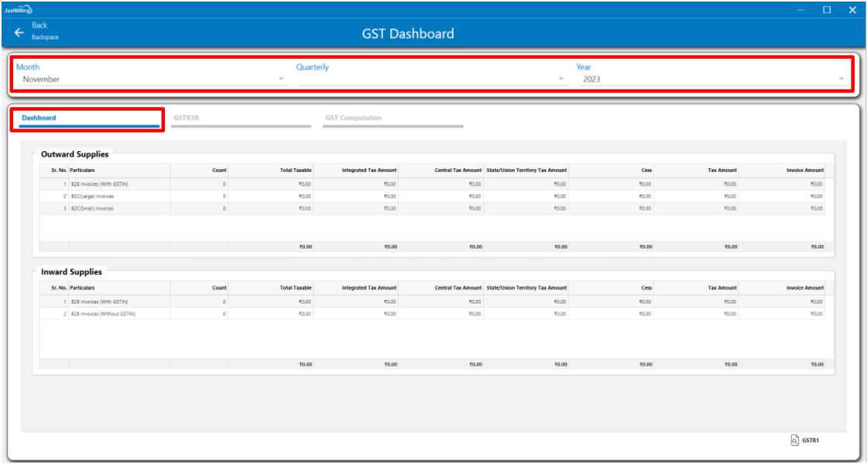Image resolution: width=868 pixels, height=465 pixels.
Task: Switch to the GSTR3B tab
Action: click(241, 119)
